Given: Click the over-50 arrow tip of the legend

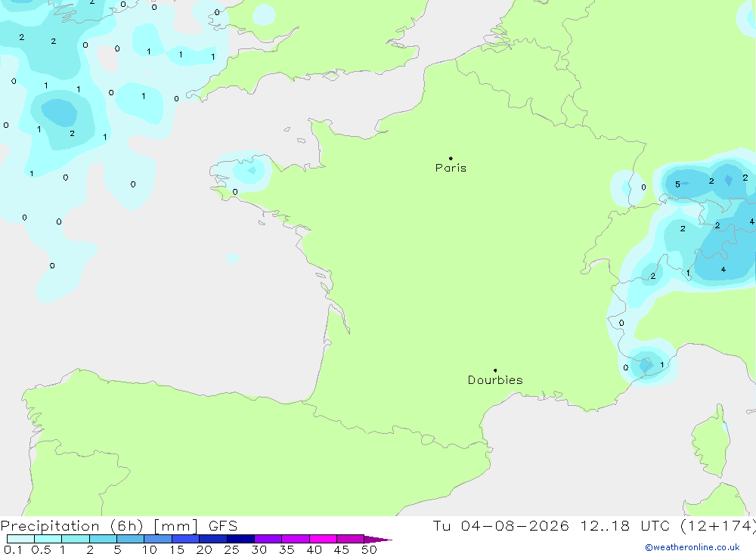Looking at the screenshot, I should pos(378,540).
